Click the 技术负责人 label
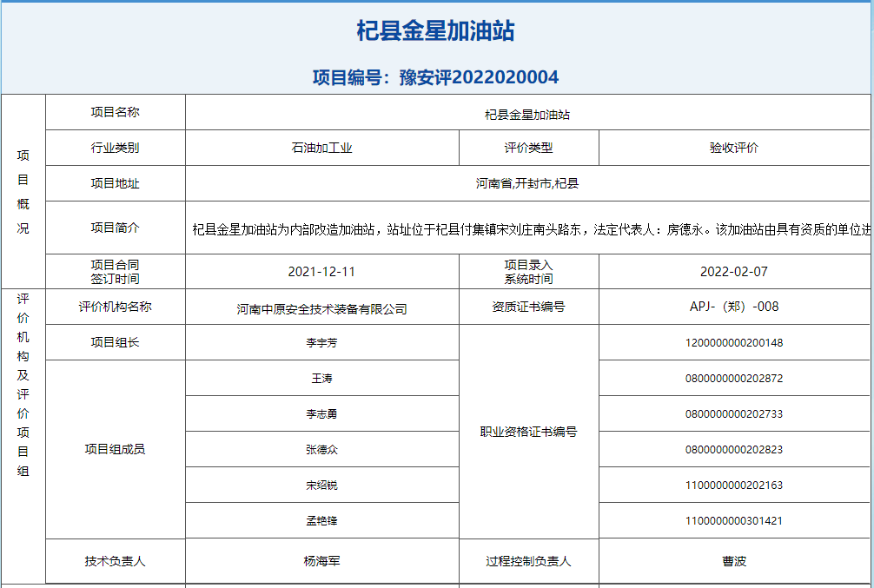The image size is (874, 588). click(116, 561)
